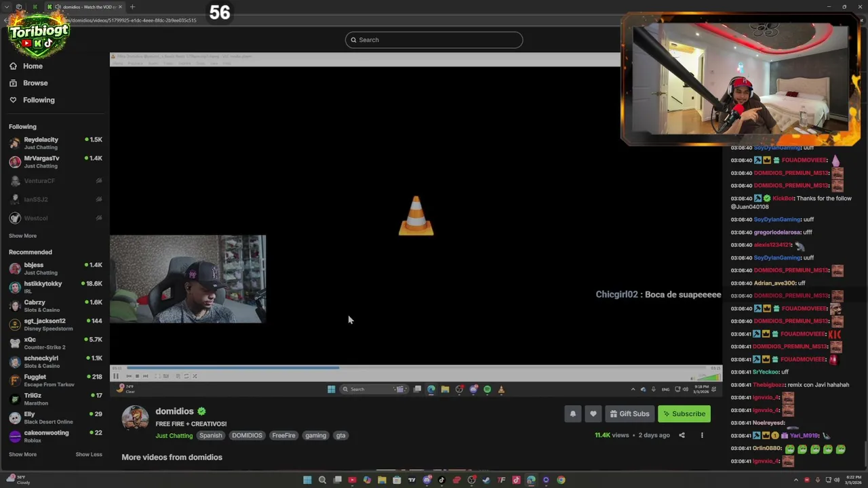868x488 pixels.
Task: Click Adrian_ave300's username in chat
Action: (774, 283)
